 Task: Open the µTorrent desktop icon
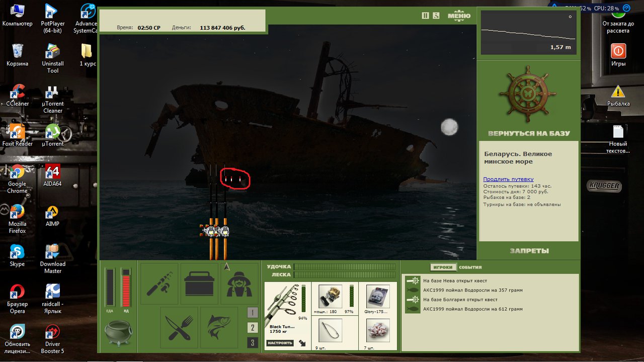[53, 135]
